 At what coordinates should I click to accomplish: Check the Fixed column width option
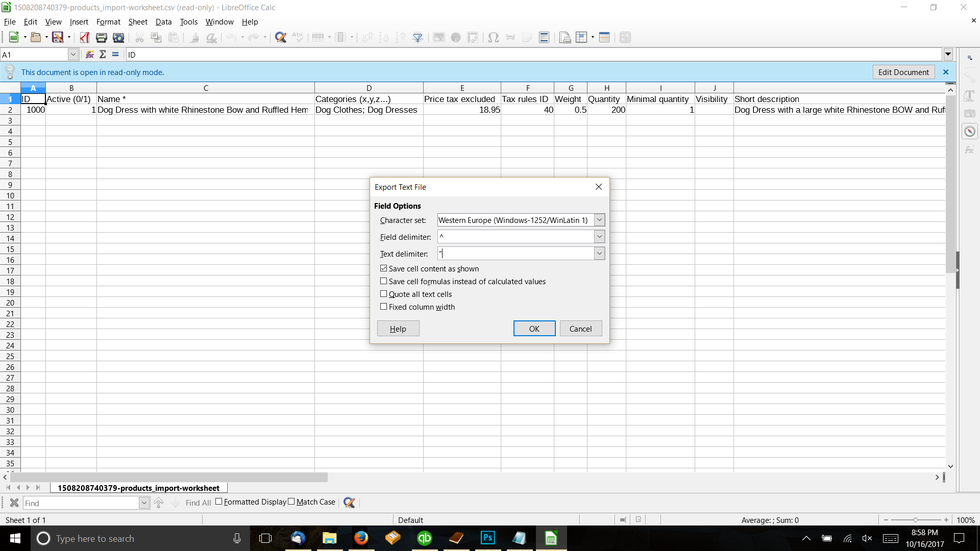click(x=383, y=307)
